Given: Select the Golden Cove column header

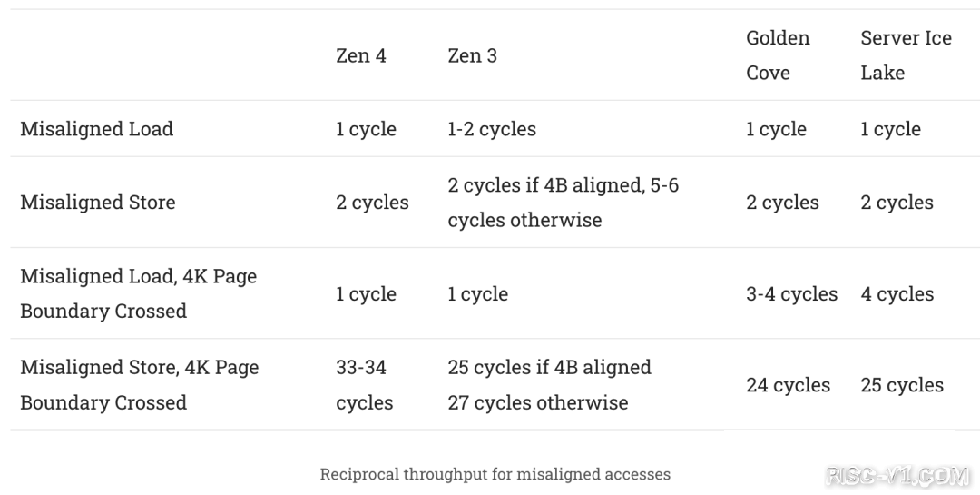Looking at the screenshot, I should point(778,55).
